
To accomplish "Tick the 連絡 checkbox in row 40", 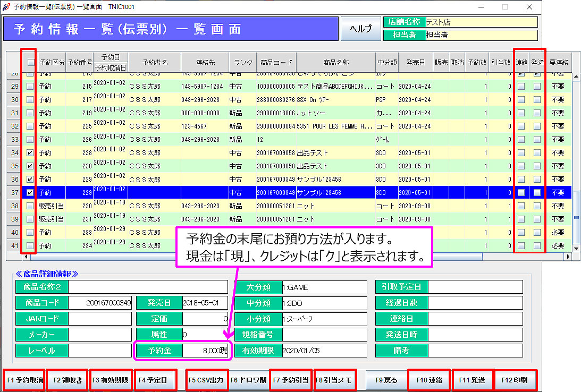I will click(x=521, y=233).
